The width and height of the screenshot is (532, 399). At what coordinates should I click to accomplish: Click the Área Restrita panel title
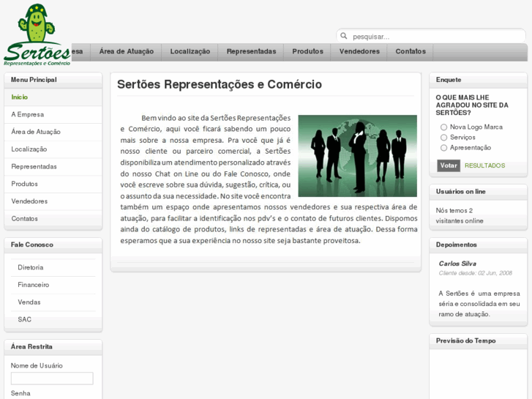[31, 347]
